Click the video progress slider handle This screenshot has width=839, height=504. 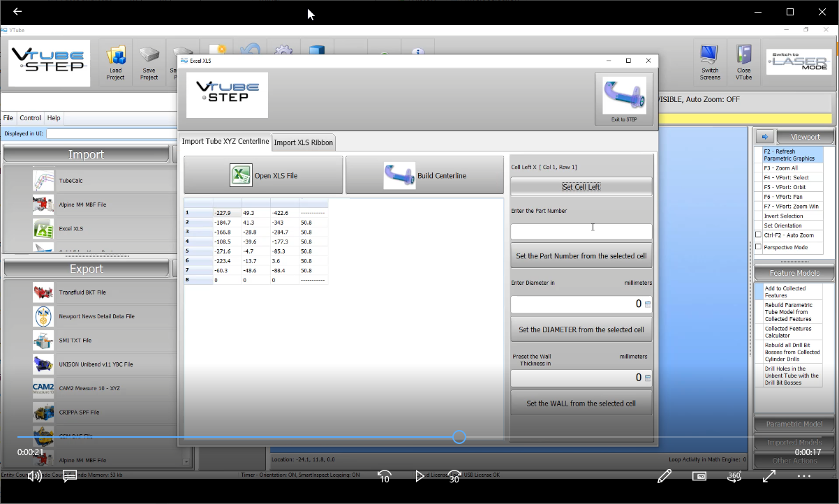pos(459,437)
